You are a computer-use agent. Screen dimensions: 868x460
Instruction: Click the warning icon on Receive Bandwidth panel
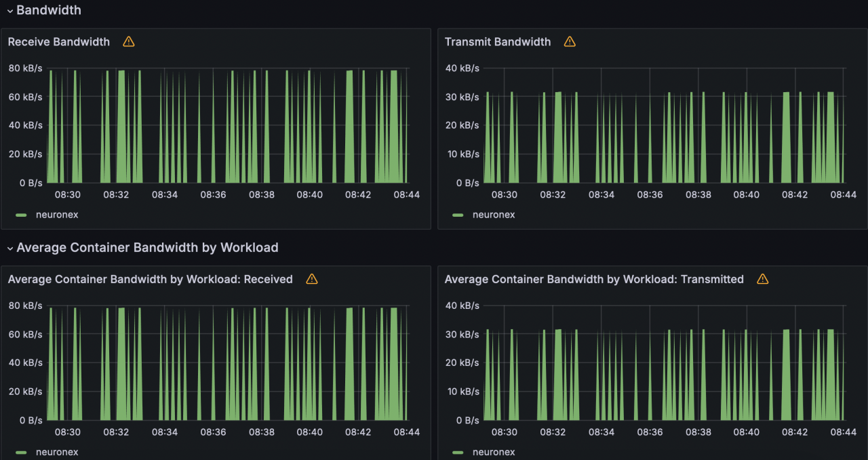pyautogui.click(x=129, y=42)
